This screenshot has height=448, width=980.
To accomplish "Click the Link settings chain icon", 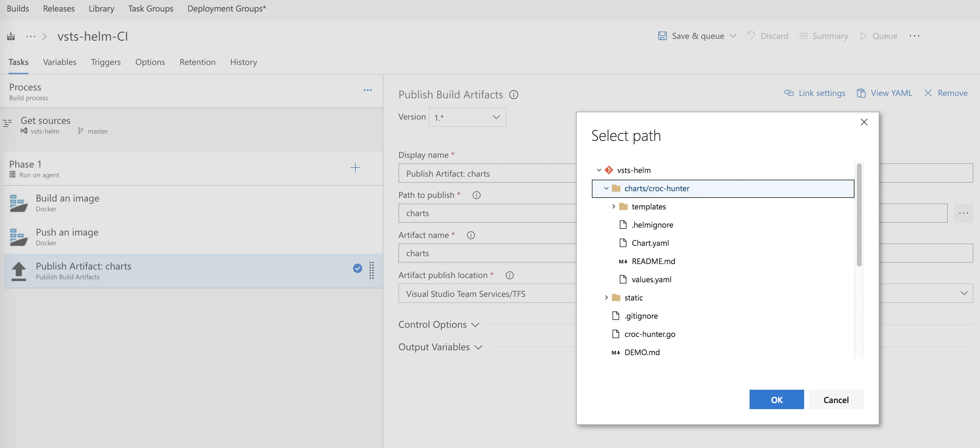I will pos(789,93).
